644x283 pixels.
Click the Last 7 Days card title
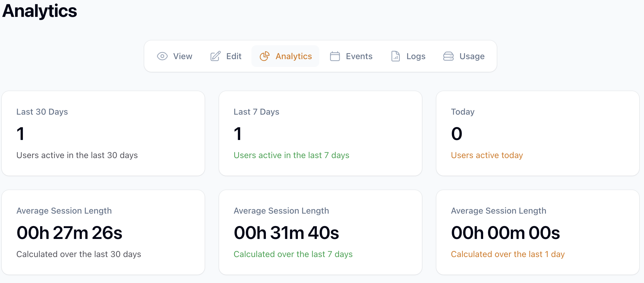[256, 112]
